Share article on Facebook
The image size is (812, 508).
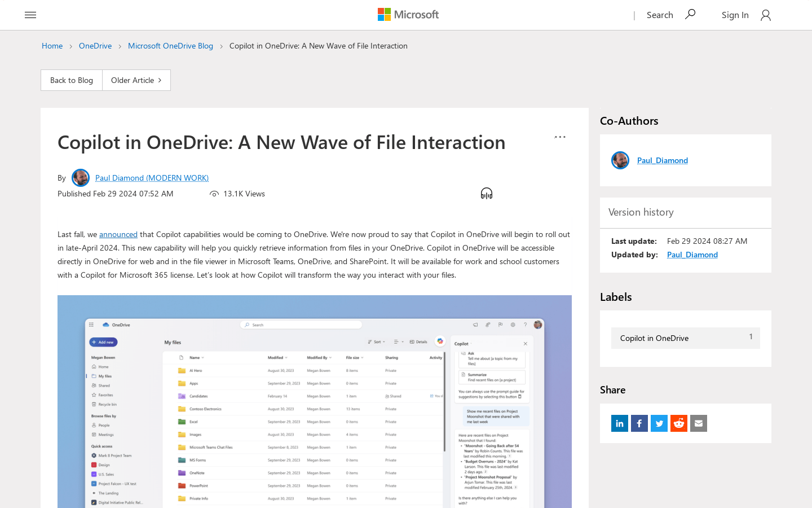coord(639,423)
